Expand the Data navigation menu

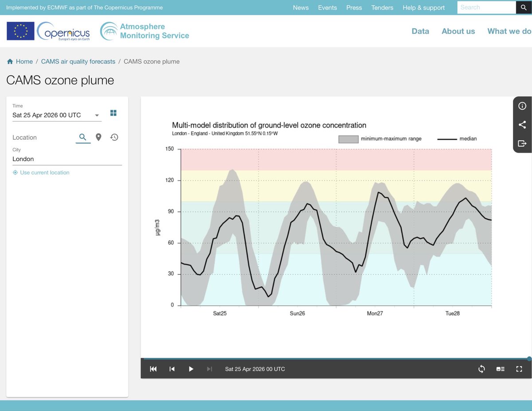pos(420,31)
